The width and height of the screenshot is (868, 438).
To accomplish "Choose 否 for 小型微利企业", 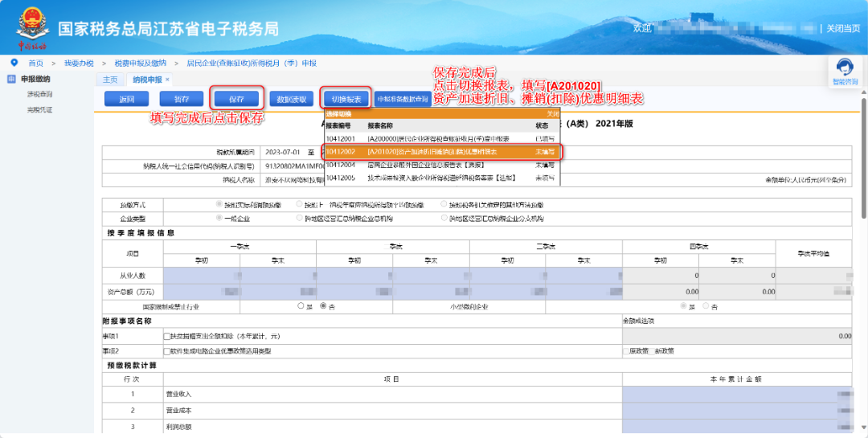I will (706, 305).
